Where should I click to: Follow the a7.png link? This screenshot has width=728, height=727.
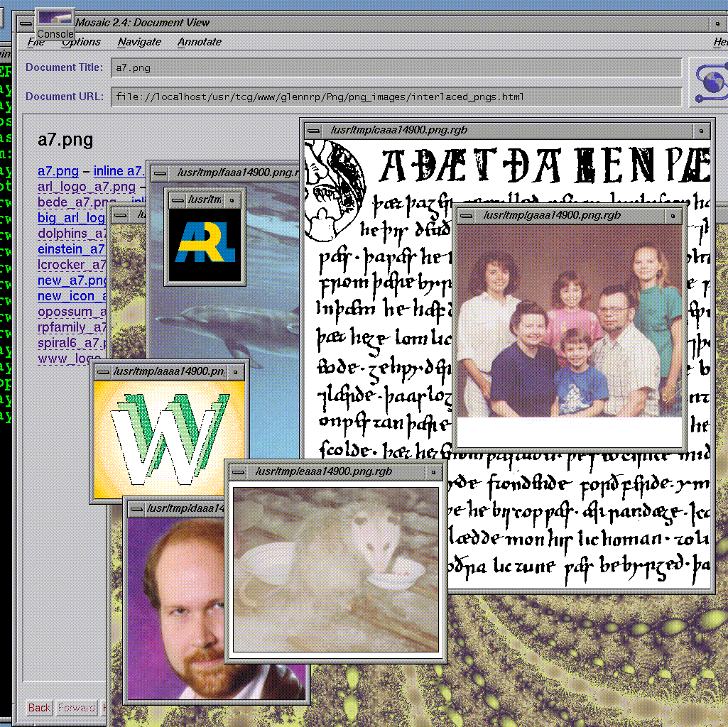tap(58, 171)
